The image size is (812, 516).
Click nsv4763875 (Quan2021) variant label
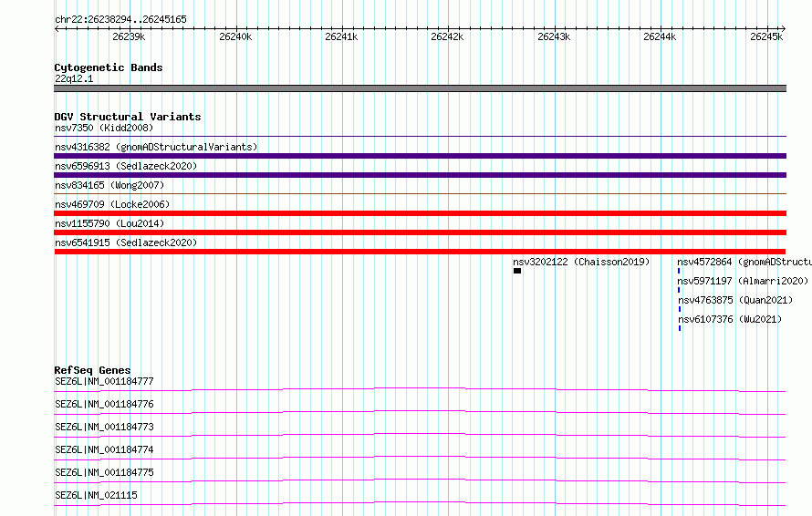(735, 300)
